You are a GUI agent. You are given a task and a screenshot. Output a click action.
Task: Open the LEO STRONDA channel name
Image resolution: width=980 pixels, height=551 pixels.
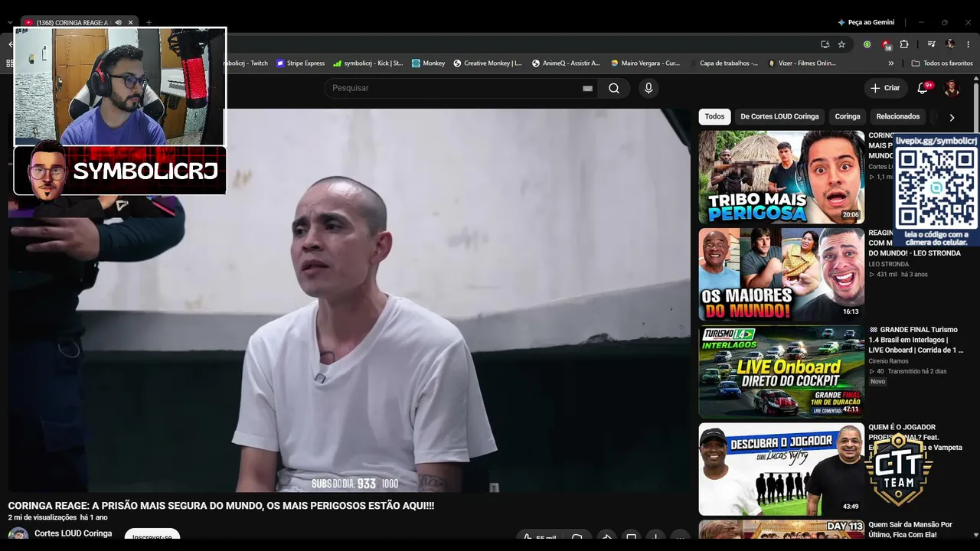pyautogui.click(x=889, y=264)
